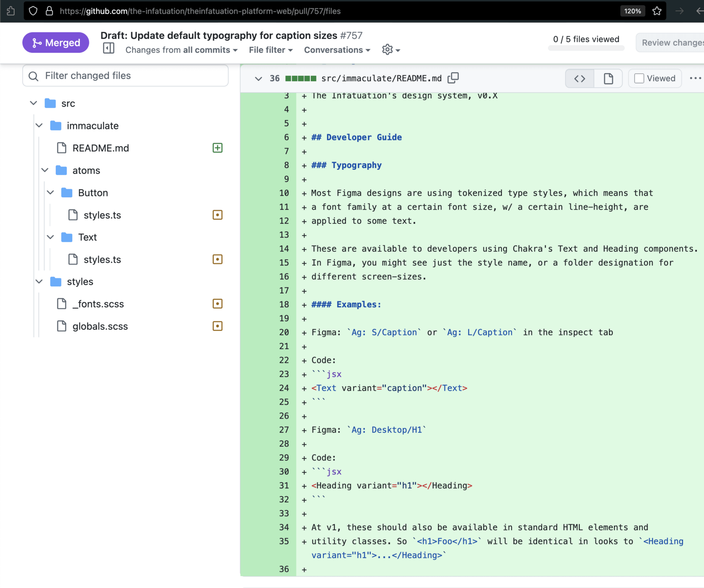
Task: Click modified icon beside globals.scss
Action: pos(218,326)
